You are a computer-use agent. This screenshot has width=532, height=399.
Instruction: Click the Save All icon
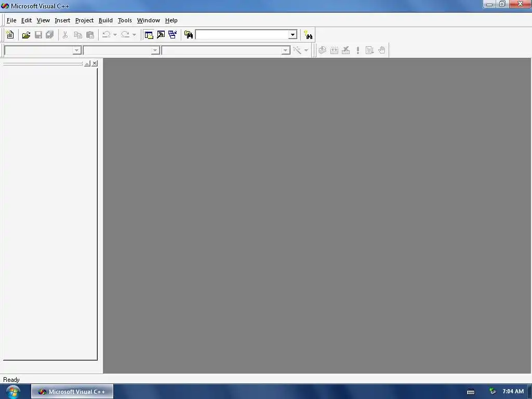click(50, 35)
